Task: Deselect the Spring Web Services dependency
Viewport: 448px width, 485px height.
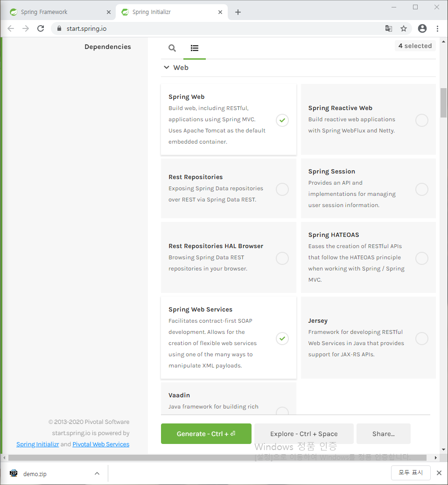Action: pyautogui.click(x=282, y=339)
